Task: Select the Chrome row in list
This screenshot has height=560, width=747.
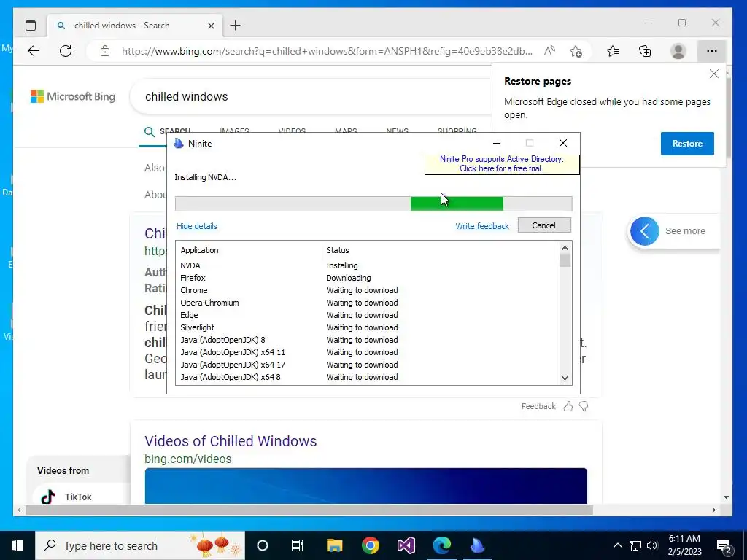Action: click(368, 290)
